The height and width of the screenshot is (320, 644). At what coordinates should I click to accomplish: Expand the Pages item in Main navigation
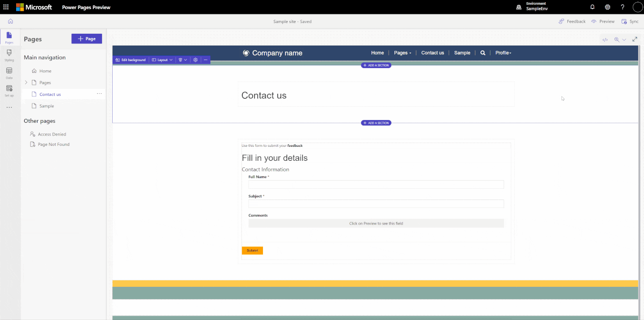25,82
